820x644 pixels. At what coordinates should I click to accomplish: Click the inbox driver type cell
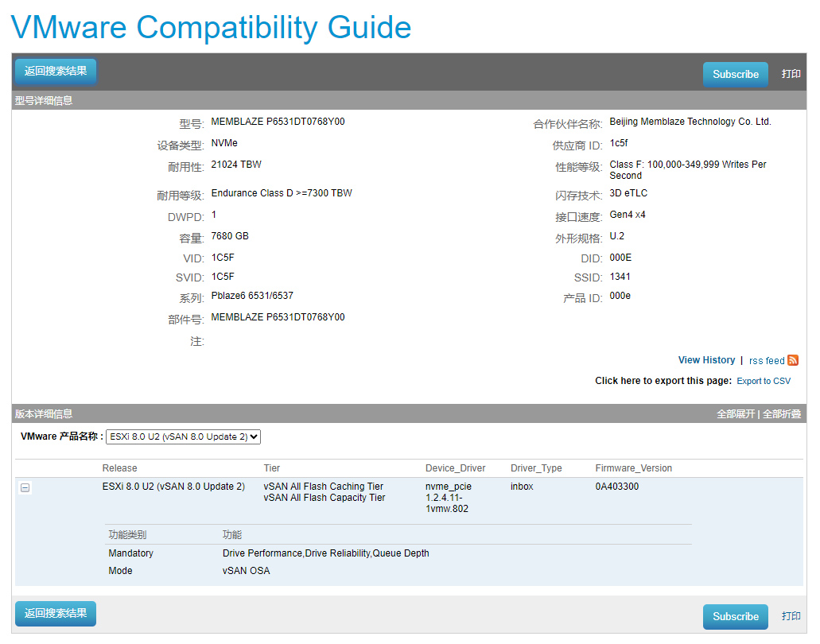(x=522, y=486)
